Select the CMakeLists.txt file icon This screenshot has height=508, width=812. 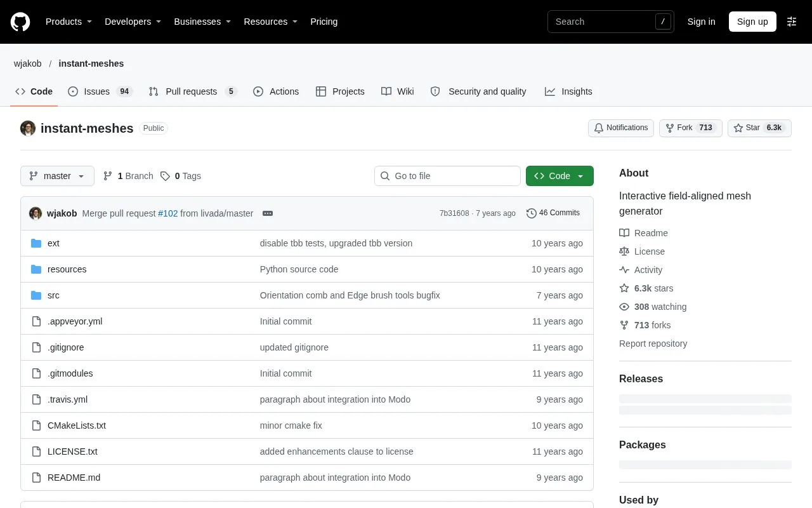[36, 425]
